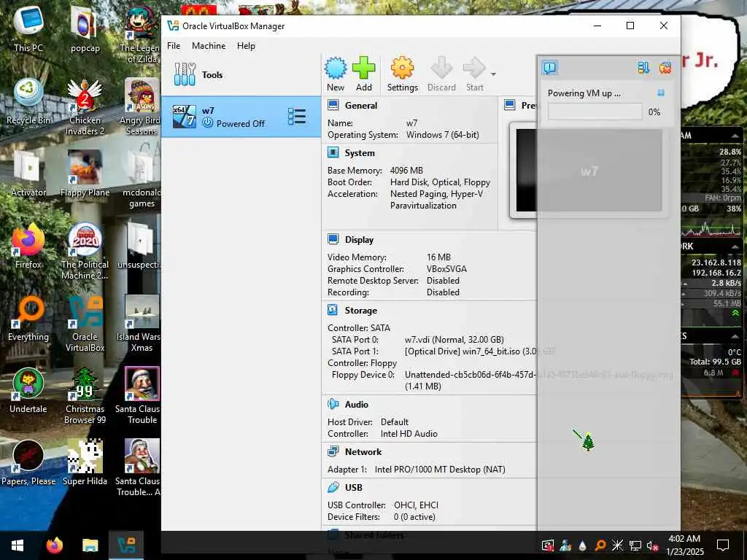Toggle the notification center speech-bubble icon
Viewport: 747px width, 560px height.
pos(549,68)
